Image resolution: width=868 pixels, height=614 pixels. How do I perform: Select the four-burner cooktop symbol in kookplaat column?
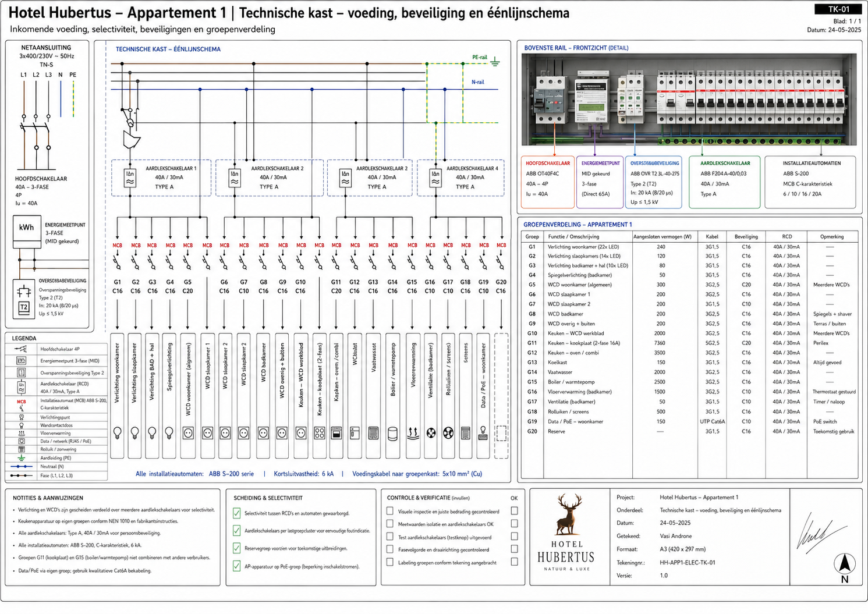click(x=320, y=433)
